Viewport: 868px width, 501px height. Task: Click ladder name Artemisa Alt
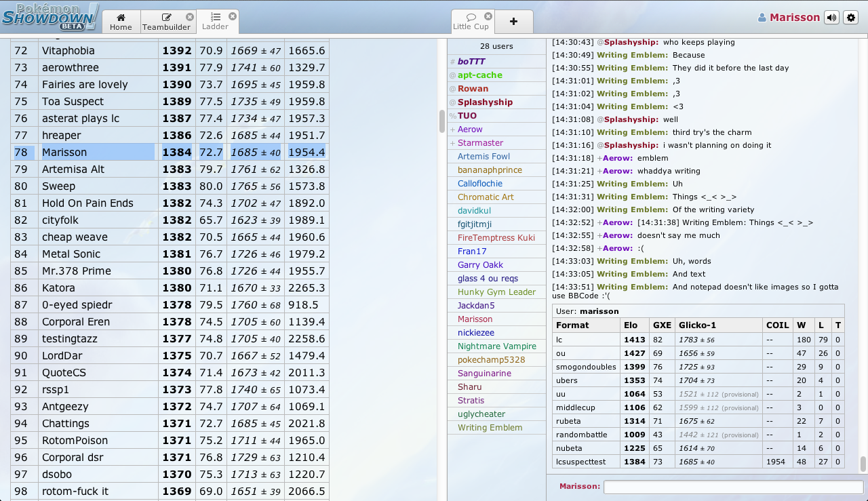73,169
